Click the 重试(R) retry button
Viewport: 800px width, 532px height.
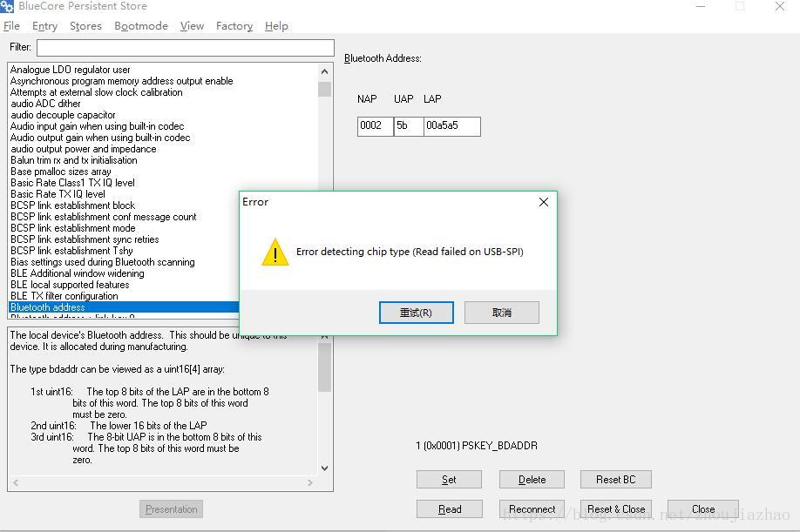416,313
